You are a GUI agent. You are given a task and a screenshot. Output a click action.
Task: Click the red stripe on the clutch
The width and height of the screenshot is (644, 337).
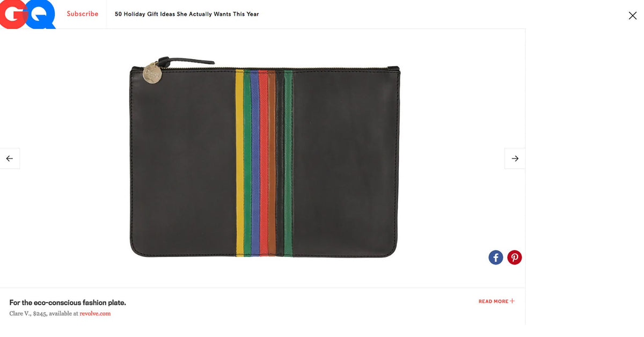(x=264, y=163)
